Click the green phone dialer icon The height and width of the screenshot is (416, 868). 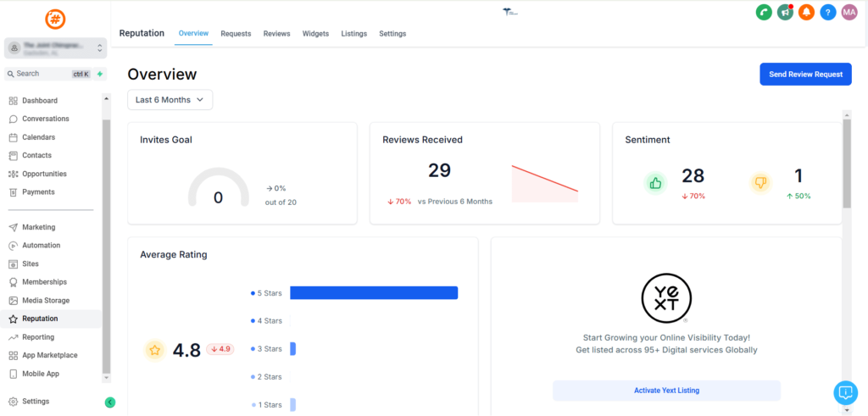point(764,12)
